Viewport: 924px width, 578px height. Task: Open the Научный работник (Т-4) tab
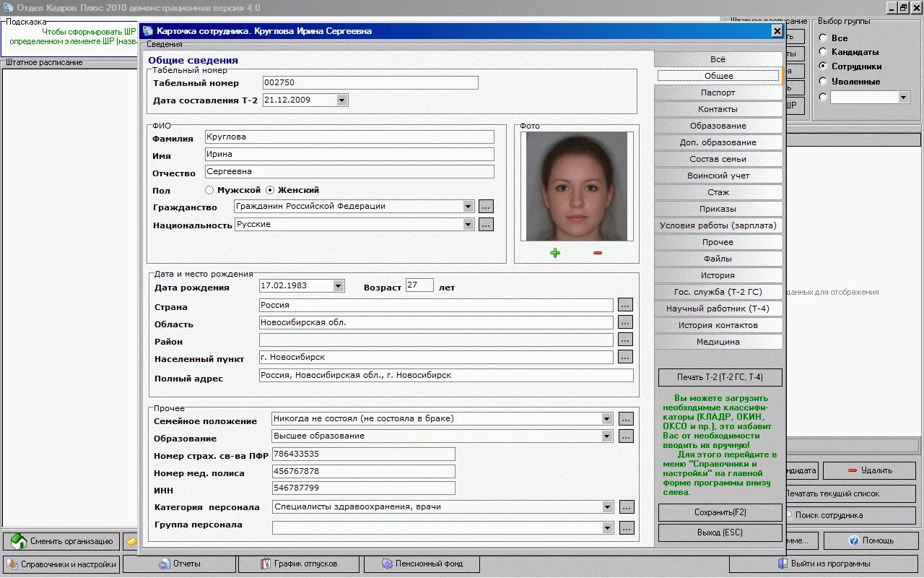(x=718, y=309)
